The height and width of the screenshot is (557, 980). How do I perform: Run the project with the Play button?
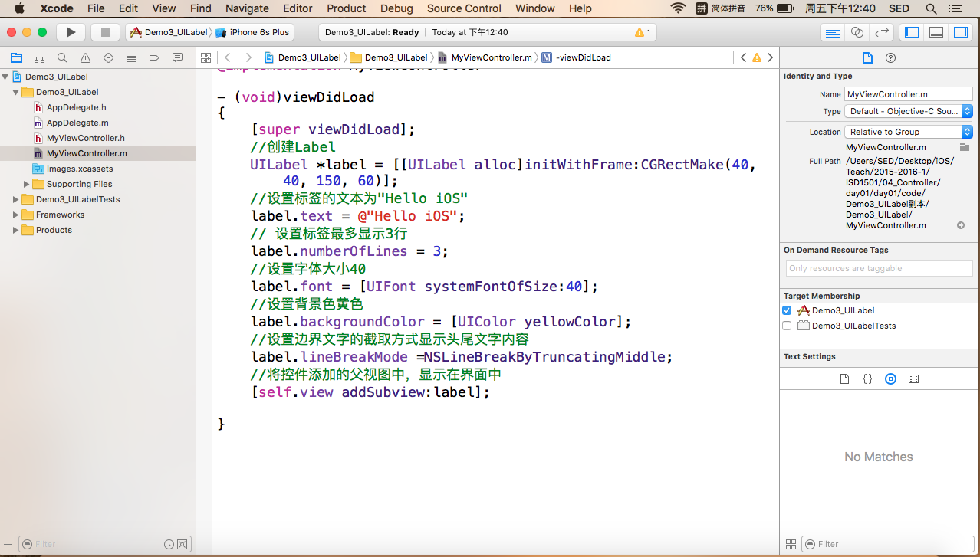click(71, 32)
